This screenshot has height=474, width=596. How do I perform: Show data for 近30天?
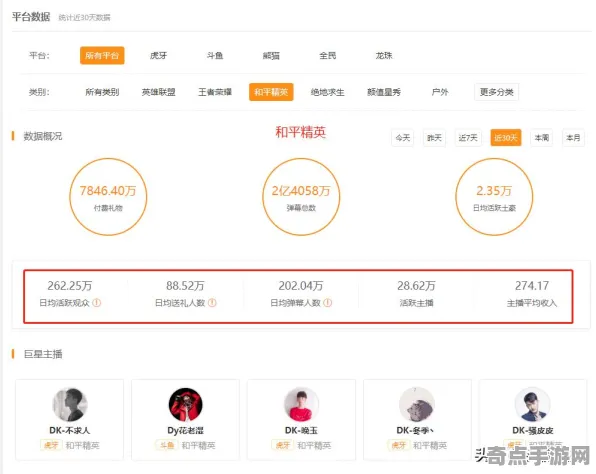[x=506, y=138]
